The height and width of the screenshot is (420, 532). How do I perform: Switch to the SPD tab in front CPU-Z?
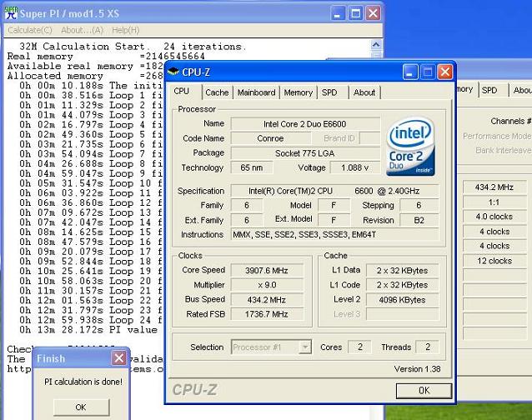click(329, 92)
